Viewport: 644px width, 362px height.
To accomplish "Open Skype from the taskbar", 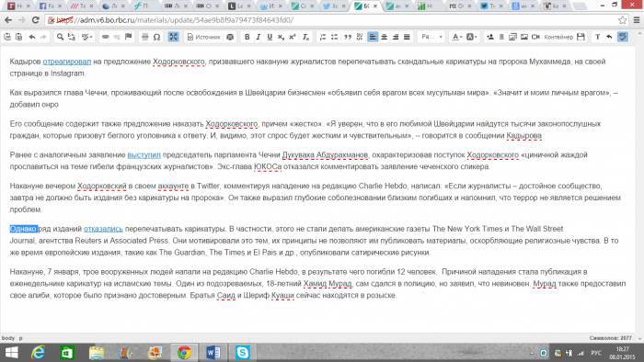I will coord(242,353).
